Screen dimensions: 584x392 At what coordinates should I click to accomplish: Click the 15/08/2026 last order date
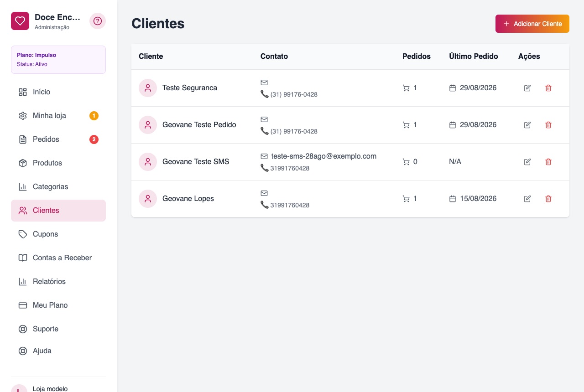click(478, 199)
